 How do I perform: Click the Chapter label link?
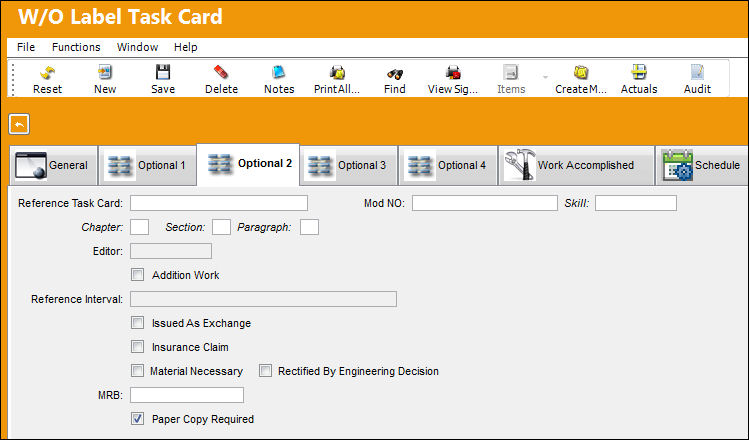pyautogui.click(x=102, y=227)
